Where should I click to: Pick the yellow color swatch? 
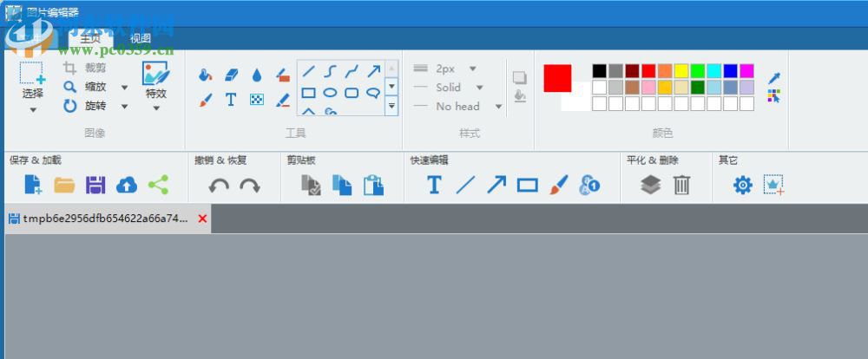pos(681,71)
